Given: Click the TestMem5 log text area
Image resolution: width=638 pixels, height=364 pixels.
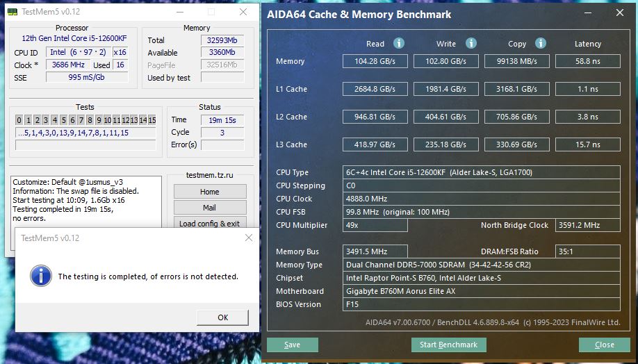Looking at the screenshot, I should pos(86,201).
